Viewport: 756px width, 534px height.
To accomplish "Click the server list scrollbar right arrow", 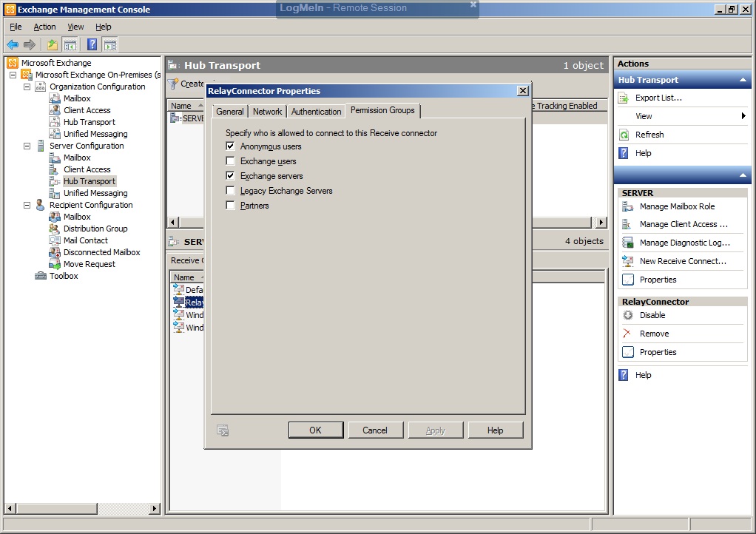I will pyautogui.click(x=601, y=222).
